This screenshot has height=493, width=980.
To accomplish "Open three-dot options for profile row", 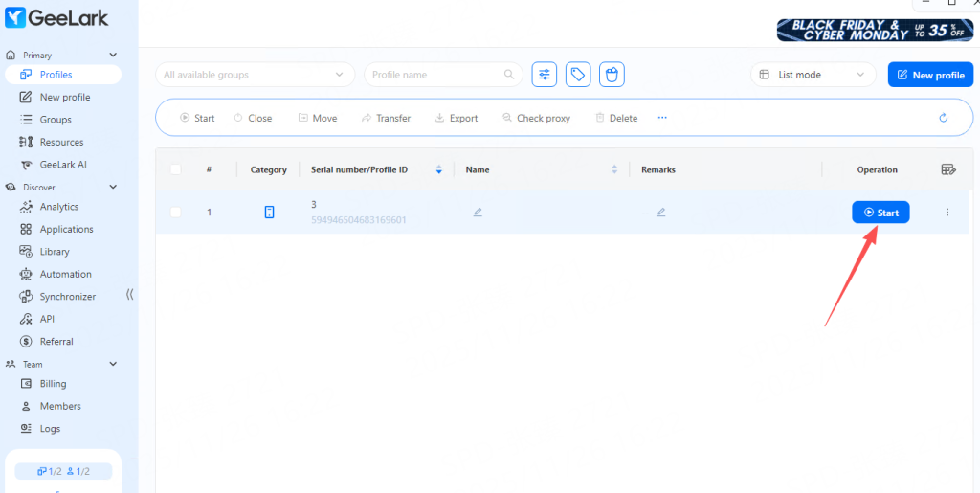I will click(x=947, y=213).
